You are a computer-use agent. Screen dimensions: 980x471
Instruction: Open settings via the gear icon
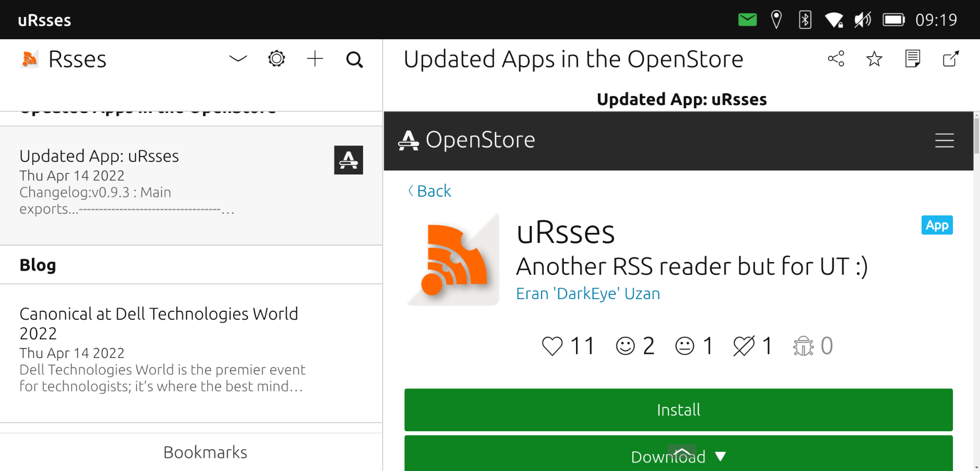click(x=277, y=59)
